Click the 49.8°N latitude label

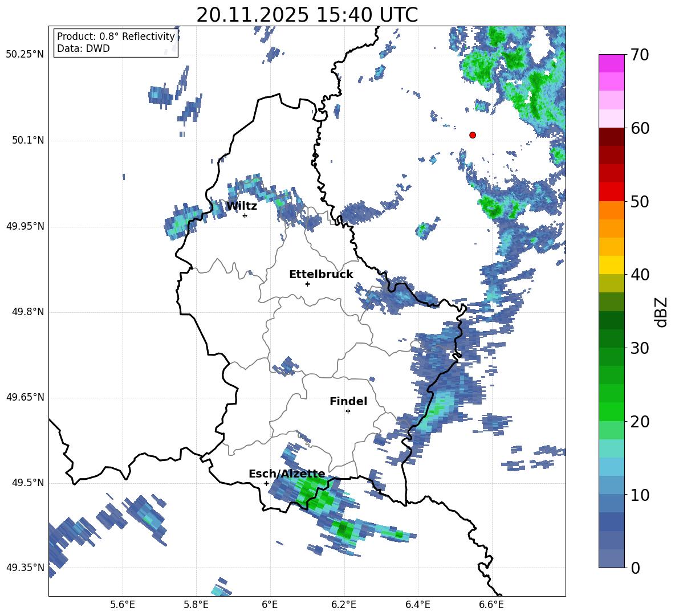[27, 312]
